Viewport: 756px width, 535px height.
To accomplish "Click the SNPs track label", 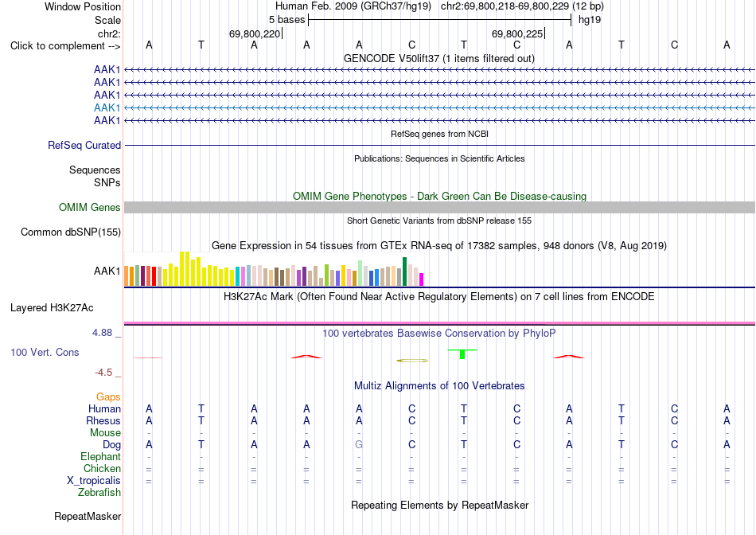I will coord(107,182).
